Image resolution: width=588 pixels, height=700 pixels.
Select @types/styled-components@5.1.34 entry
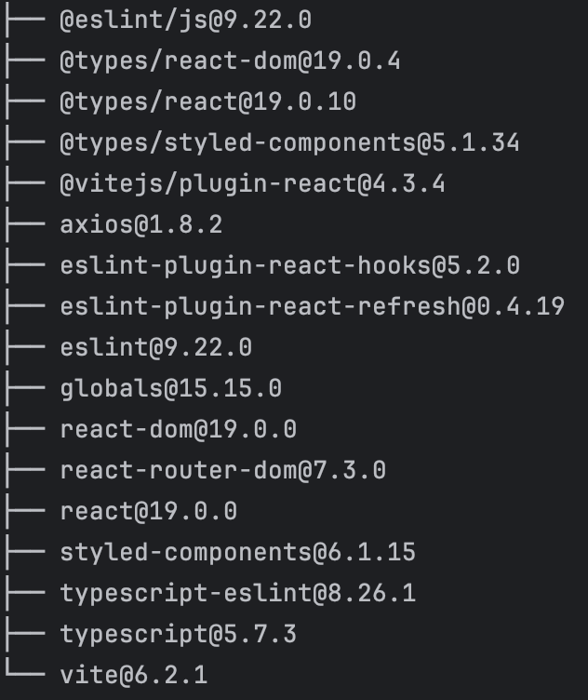[x=289, y=143]
